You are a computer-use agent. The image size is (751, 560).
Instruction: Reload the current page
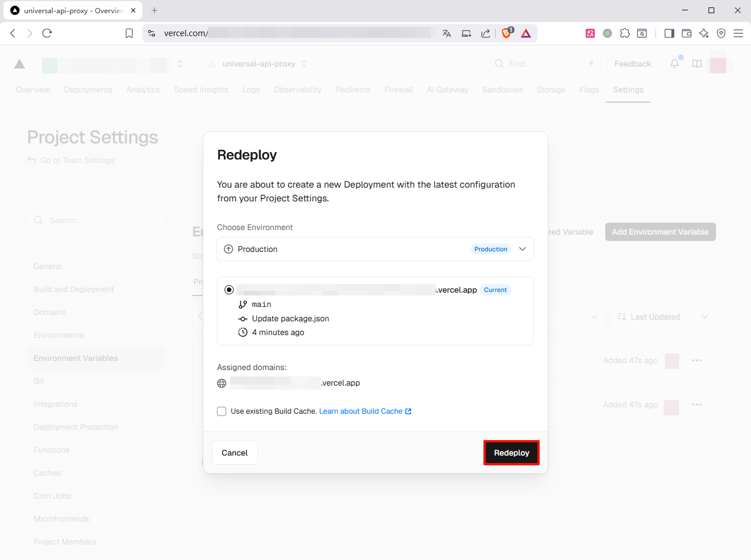pos(47,33)
